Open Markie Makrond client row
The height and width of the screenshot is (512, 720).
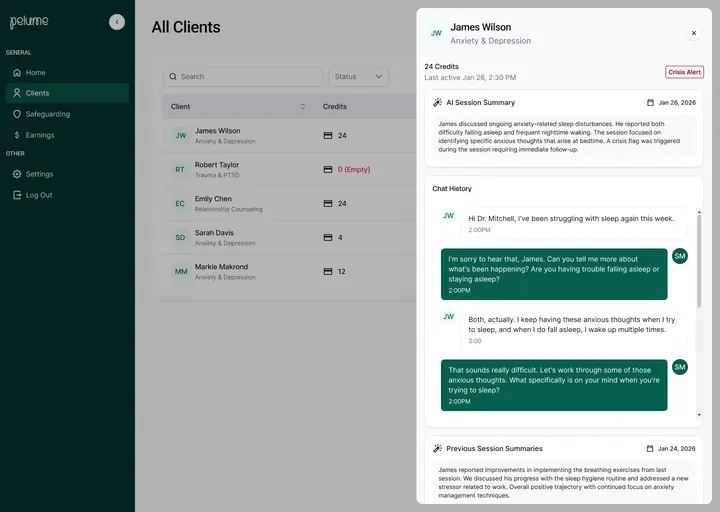tap(289, 271)
